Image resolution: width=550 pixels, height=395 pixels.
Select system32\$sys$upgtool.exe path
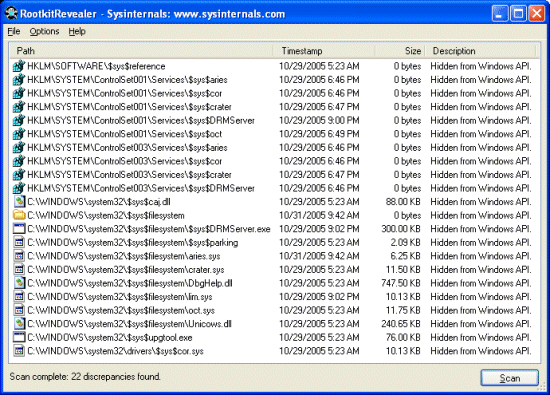point(109,337)
